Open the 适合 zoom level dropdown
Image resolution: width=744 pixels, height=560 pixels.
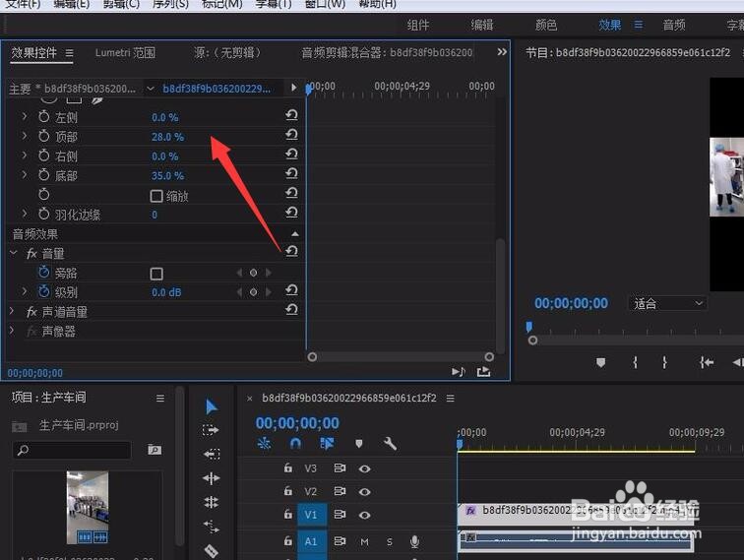667,303
